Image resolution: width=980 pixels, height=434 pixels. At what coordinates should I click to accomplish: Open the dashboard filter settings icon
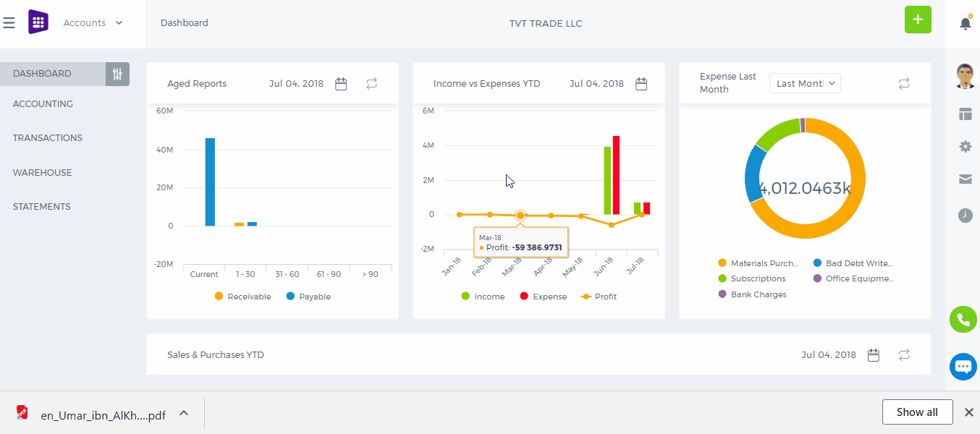click(x=117, y=74)
